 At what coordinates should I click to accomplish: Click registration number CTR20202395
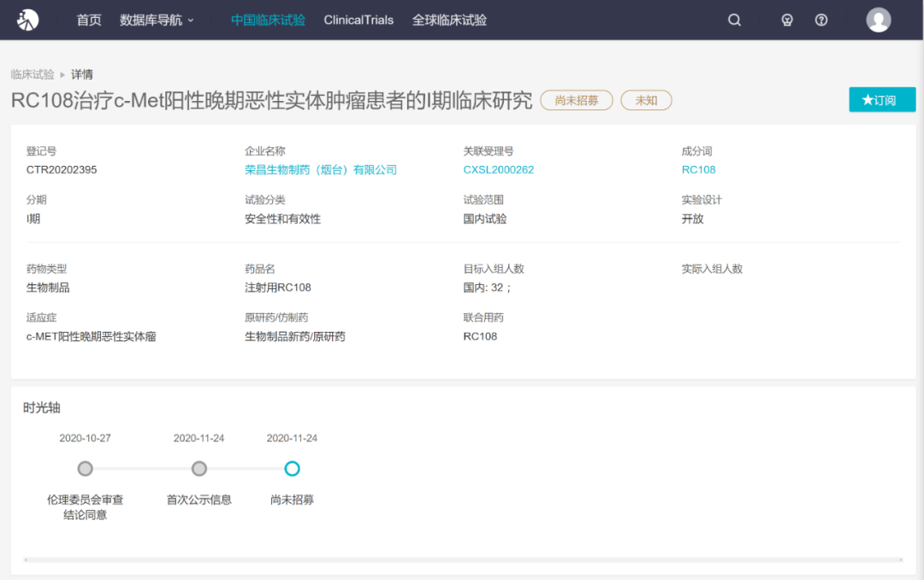click(62, 169)
